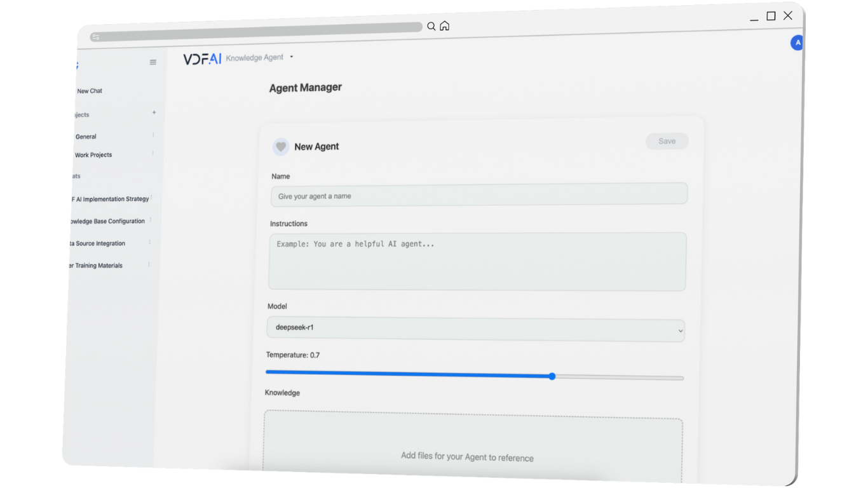The image size is (868, 488).
Task: Click the "Agent Manager" heading
Action: click(306, 88)
